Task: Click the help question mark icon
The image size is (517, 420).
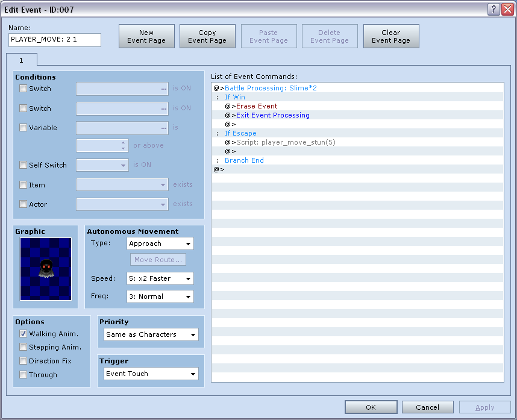Action: (493, 9)
